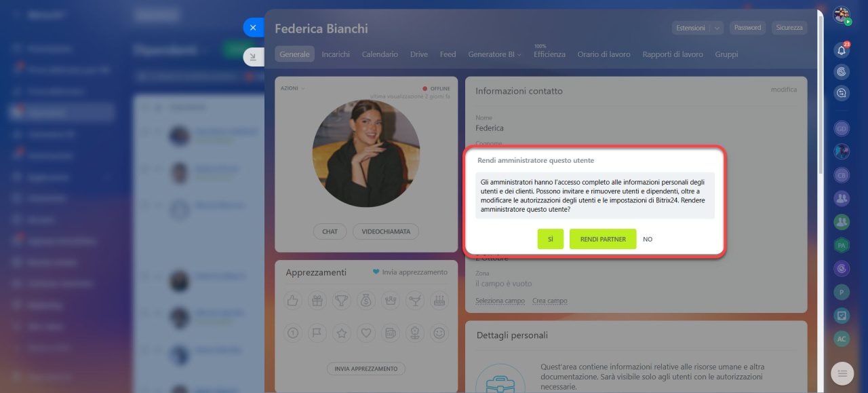Viewport: 868px width, 393px height.
Task: Switch to the Gruppi tab
Action: [x=726, y=54]
